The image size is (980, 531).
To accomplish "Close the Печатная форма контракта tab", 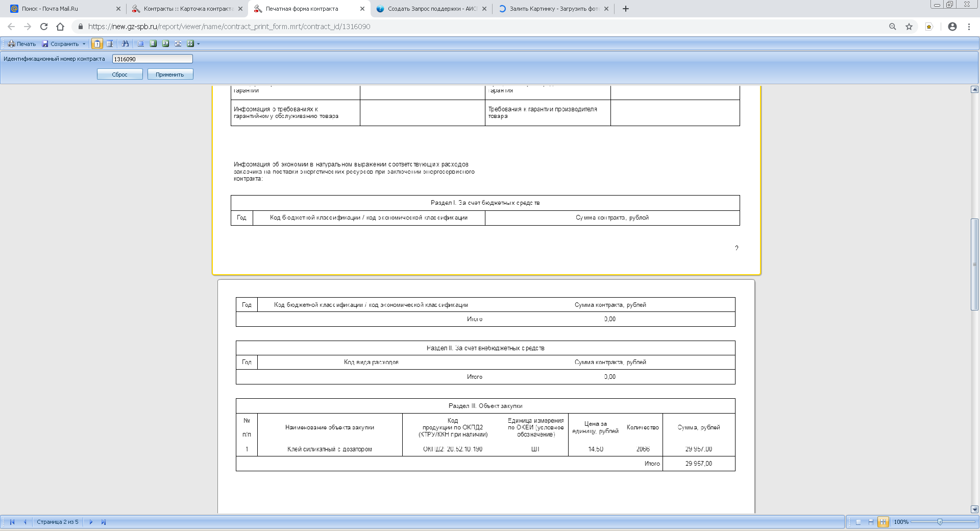I will [x=362, y=9].
